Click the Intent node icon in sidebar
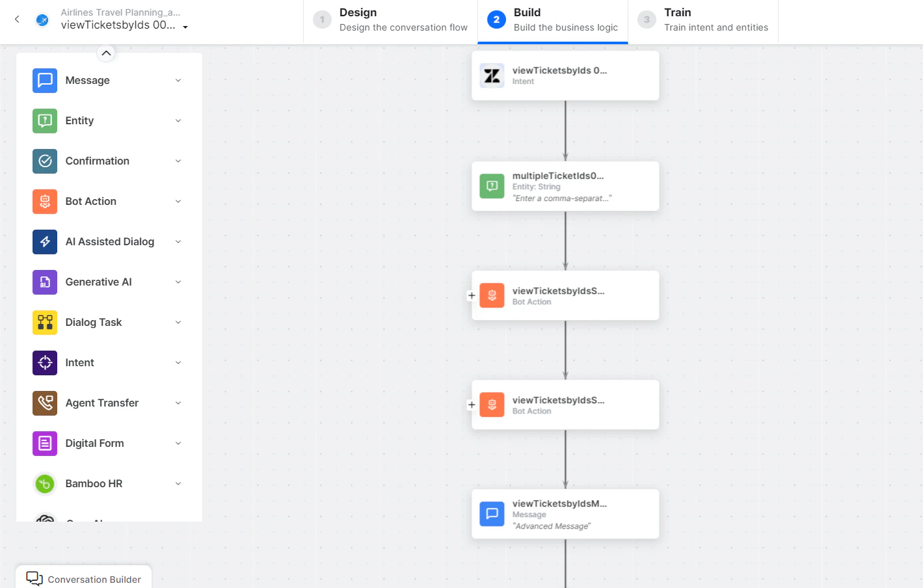 pyautogui.click(x=45, y=362)
